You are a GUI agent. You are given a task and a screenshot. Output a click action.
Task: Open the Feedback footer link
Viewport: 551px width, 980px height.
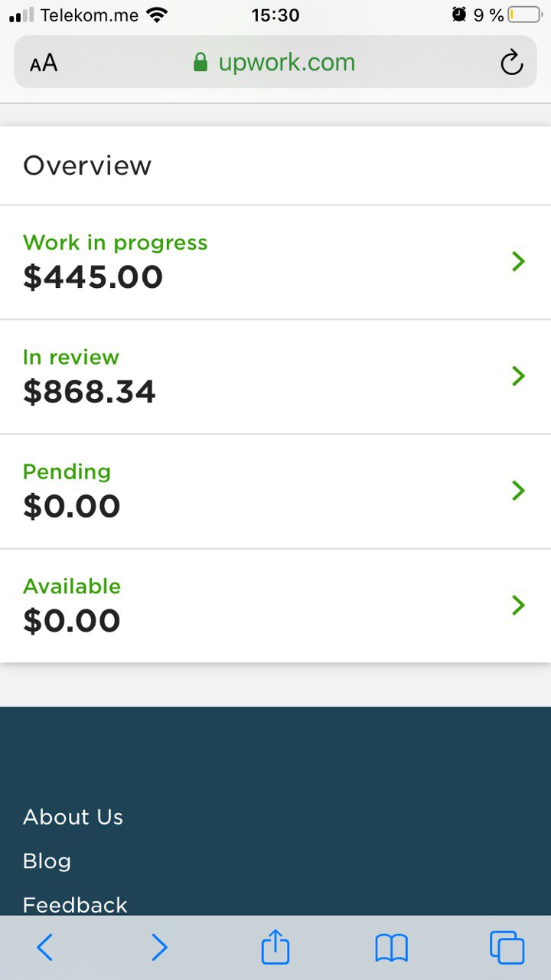[75, 905]
